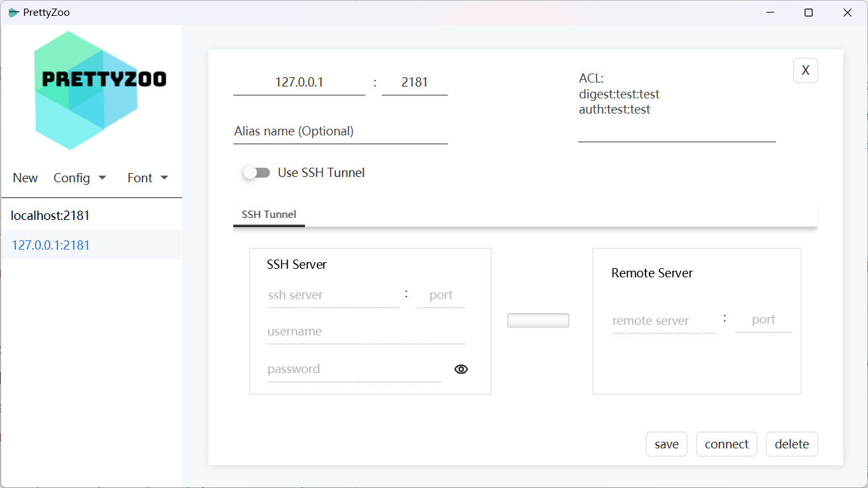Click the ssh server host field
868x488 pixels.
pos(333,295)
